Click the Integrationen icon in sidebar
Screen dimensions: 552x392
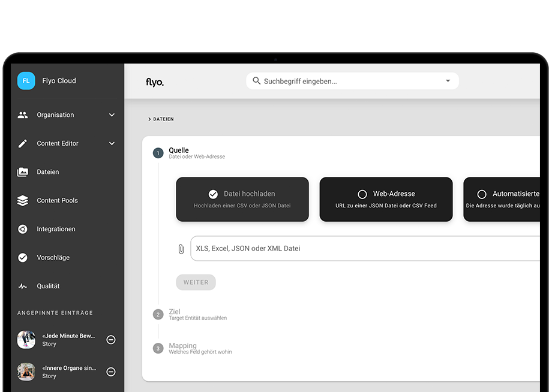(x=23, y=229)
